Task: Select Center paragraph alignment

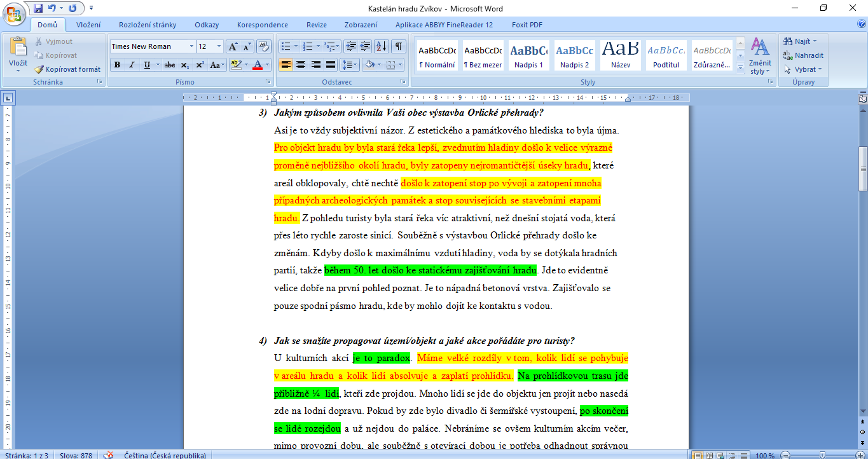Action: [x=301, y=65]
